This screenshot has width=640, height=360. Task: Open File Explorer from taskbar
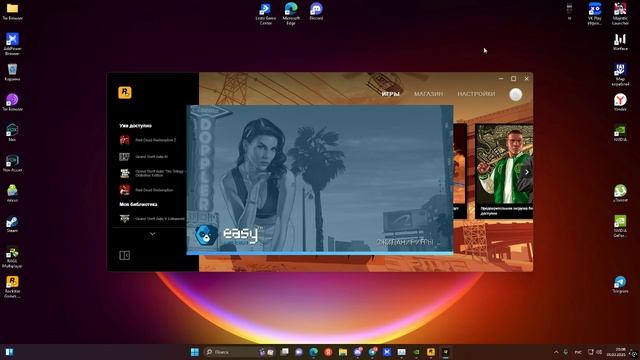pyautogui.click(x=343, y=352)
